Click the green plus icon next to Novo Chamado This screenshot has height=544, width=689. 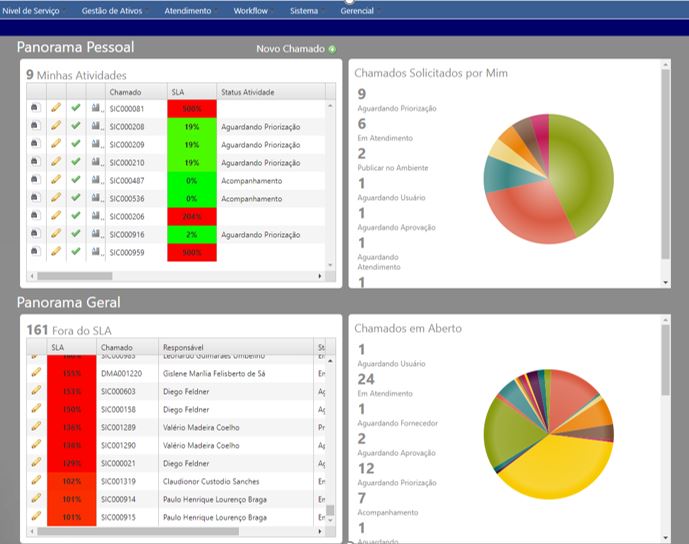pos(332,49)
